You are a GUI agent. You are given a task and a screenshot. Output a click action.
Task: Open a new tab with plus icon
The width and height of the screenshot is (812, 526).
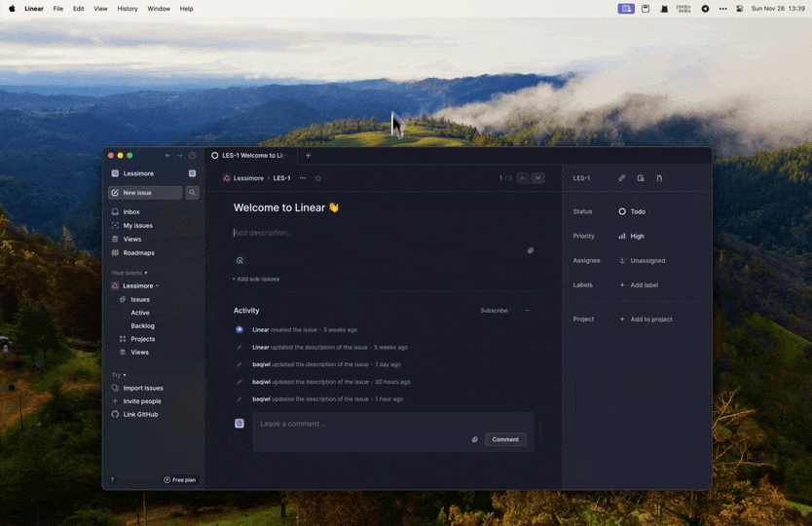308,156
